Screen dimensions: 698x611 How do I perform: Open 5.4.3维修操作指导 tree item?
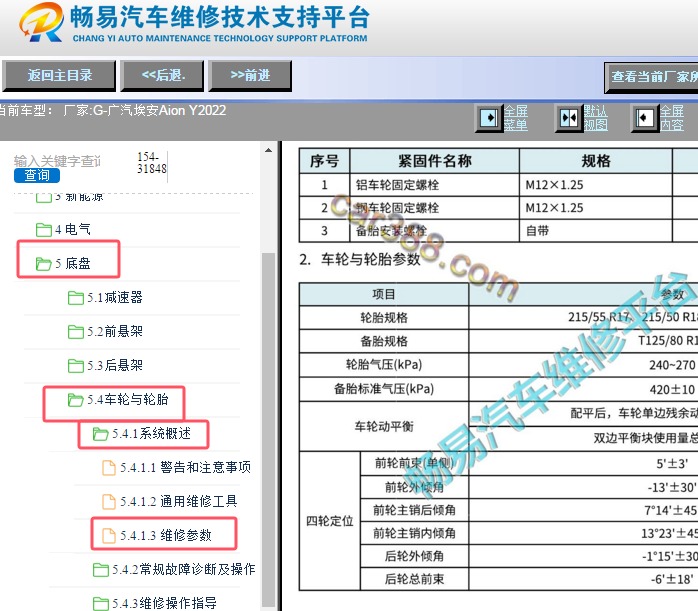pos(164,603)
